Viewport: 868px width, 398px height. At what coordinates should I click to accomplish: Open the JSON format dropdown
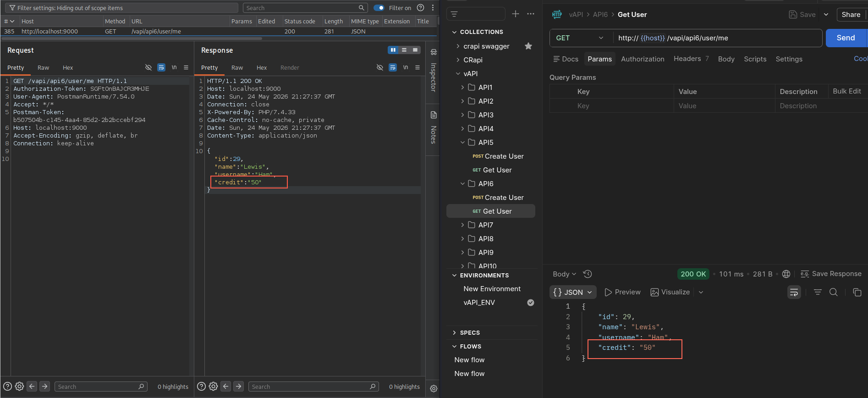tap(573, 292)
